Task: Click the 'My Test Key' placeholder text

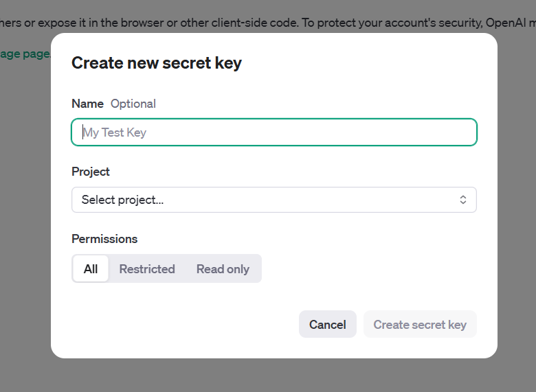Action: pyautogui.click(x=115, y=132)
